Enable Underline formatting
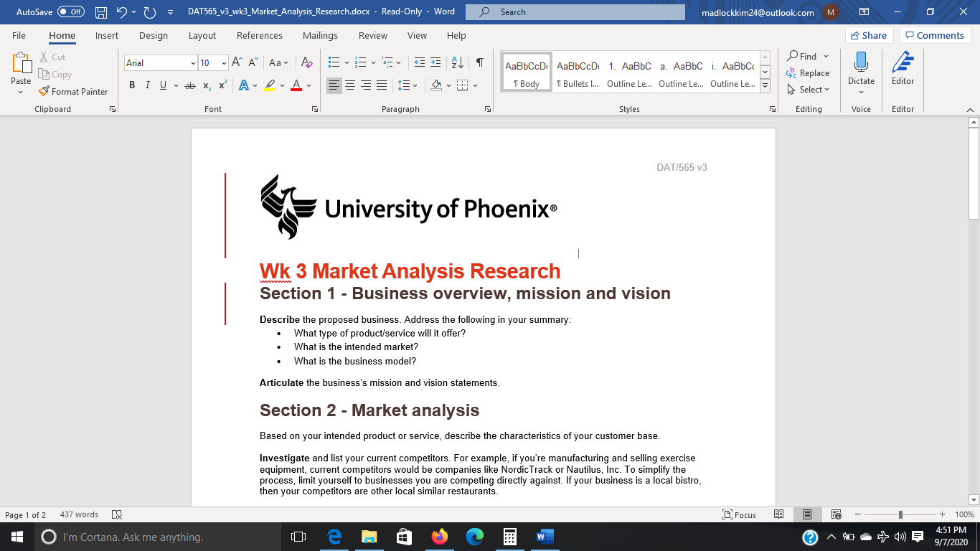 click(163, 84)
